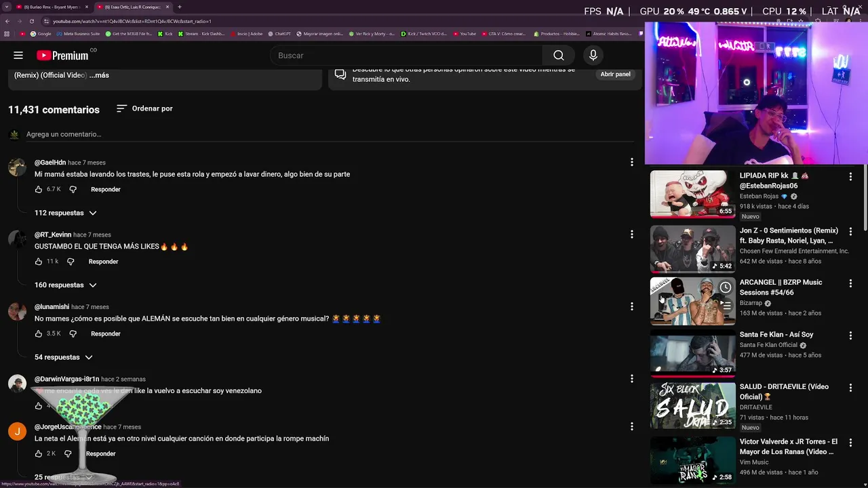Dislike the @RT_Kevinn comment
The height and width of the screenshot is (488, 868).
[71, 262]
